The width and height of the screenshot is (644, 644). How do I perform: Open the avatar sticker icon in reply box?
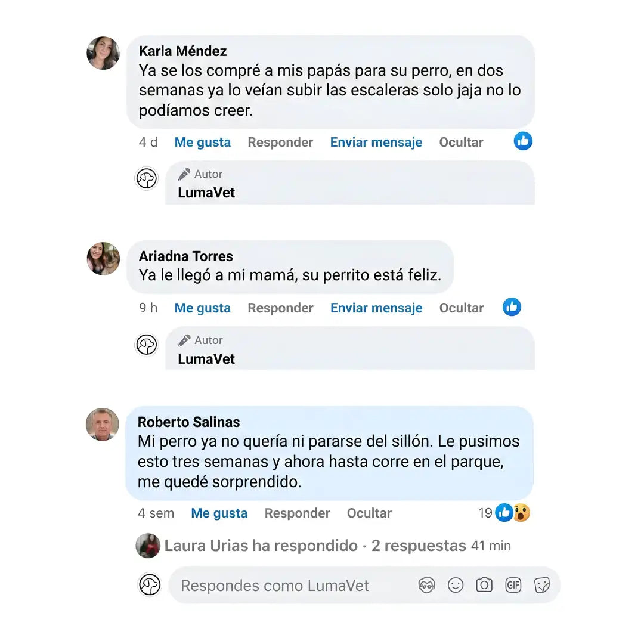427,585
